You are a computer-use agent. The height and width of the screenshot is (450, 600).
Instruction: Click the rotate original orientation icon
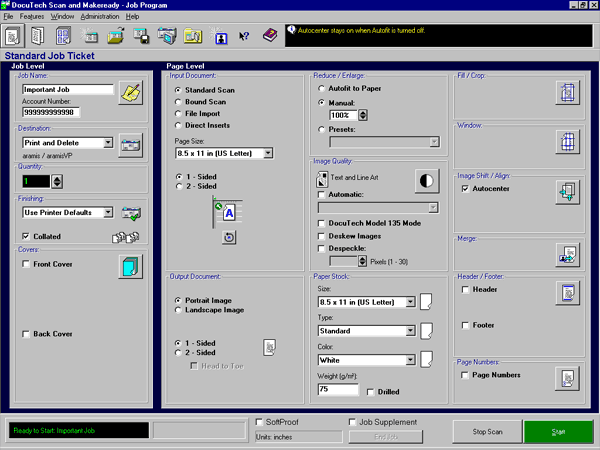pyautogui.click(x=229, y=237)
